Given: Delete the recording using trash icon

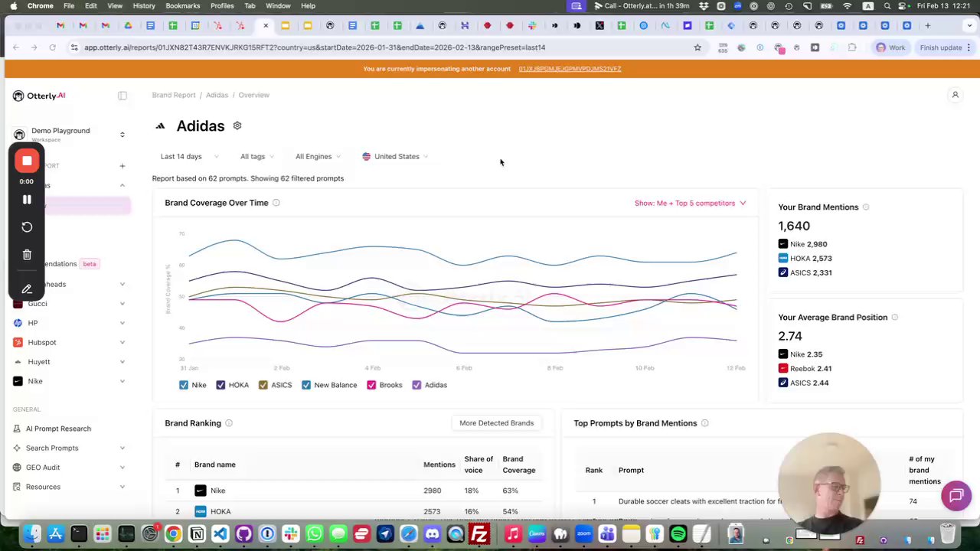Looking at the screenshot, I should click(27, 255).
